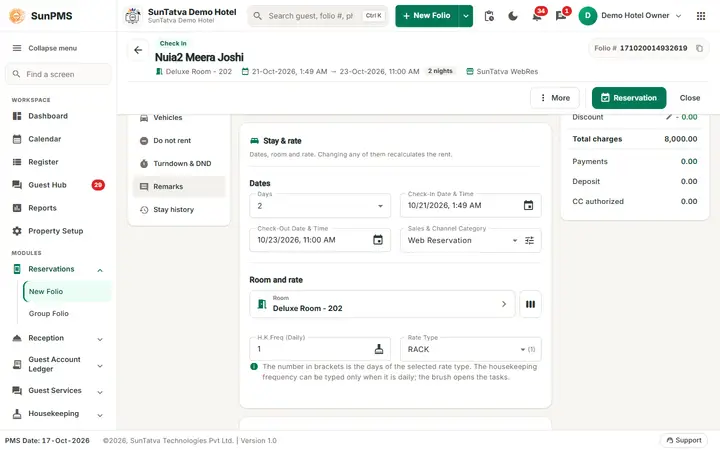Viewport: 720px width, 450px height.
Task: Open the apps grid icon
Action: 701,16
